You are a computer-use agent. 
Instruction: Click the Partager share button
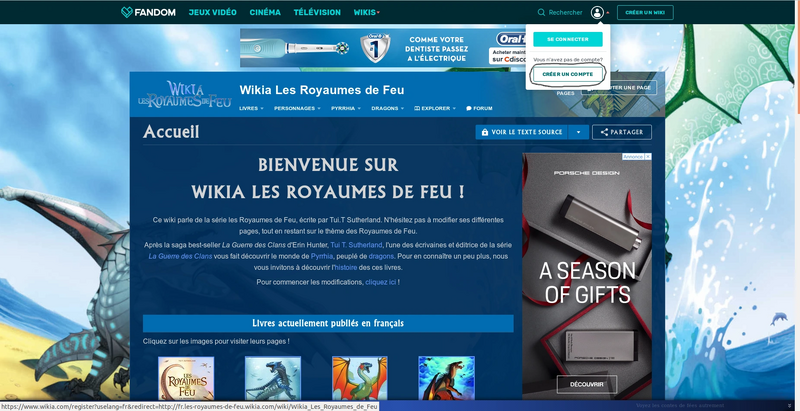pyautogui.click(x=622, y=132)
